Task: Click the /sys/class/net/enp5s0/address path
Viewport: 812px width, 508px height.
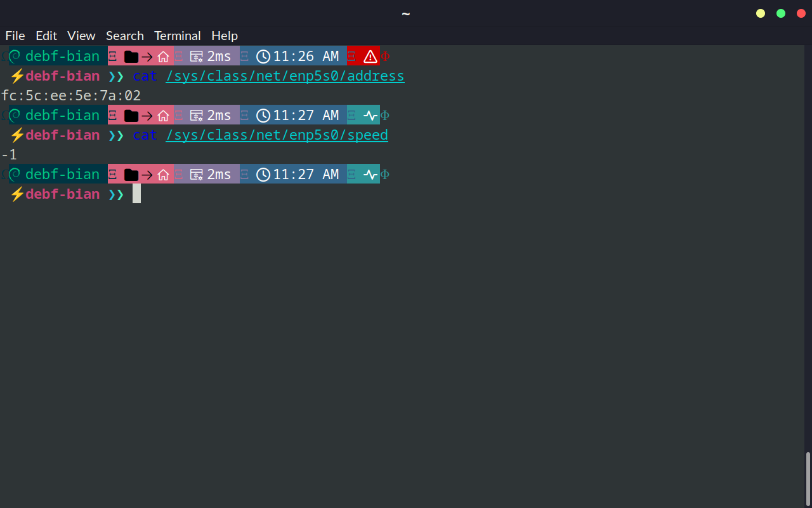Action: point(285,76)
